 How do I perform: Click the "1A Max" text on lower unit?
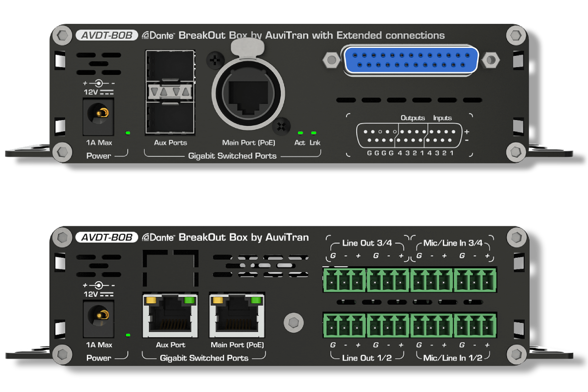pos(98,345)
